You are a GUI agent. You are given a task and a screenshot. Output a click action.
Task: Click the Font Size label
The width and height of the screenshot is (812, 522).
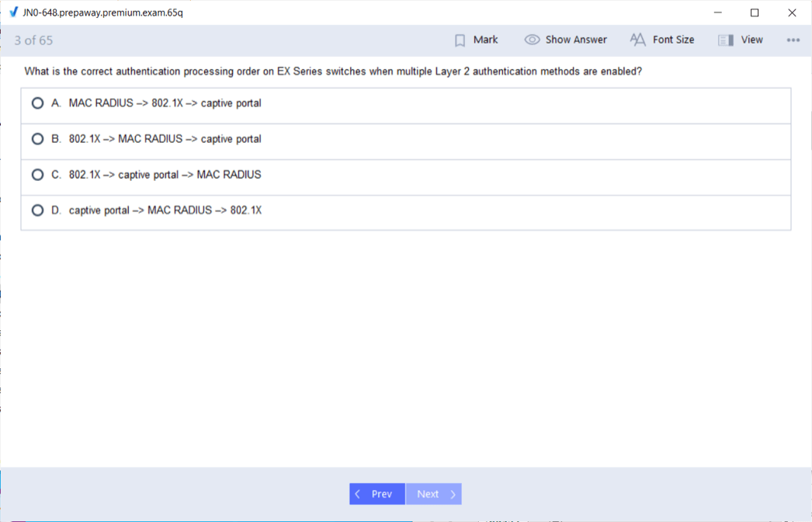point(673,40)
